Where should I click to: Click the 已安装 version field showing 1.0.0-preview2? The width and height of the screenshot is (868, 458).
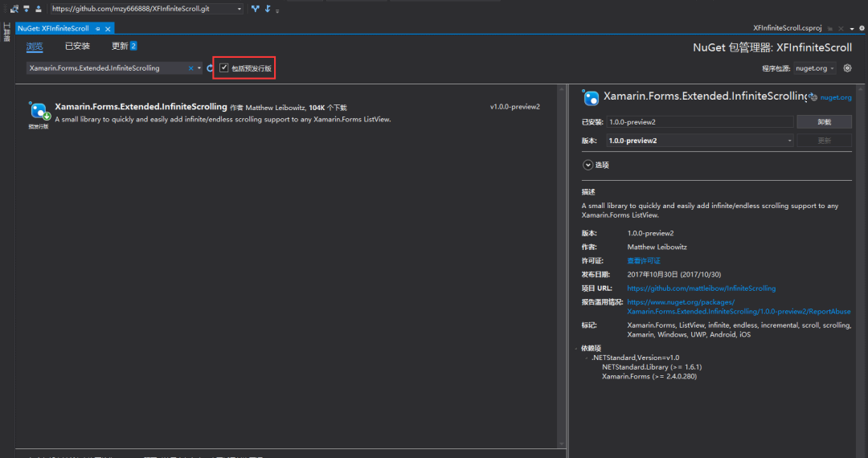click(x=700, y=121)
